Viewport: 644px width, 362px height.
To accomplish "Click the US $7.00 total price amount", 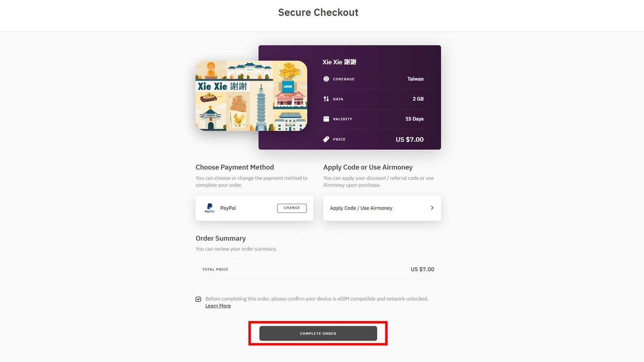I will 422,269.
